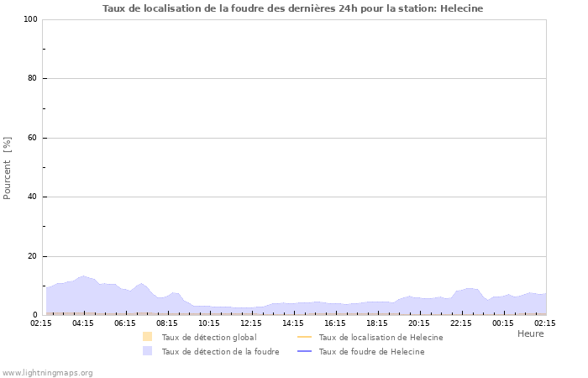Click the yellow line marker for "Taux de localisation"
Image resolution: width=588 pixels, height=378 pixels.
tap(304, 337)
